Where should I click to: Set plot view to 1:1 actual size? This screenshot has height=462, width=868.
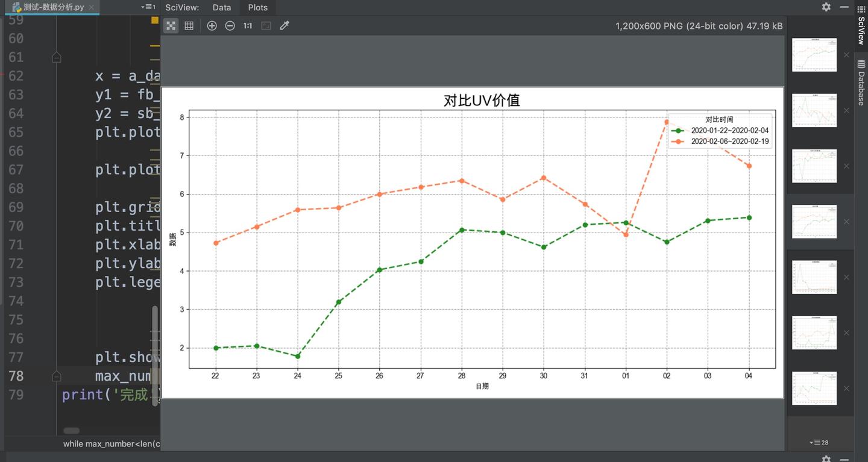247,25
